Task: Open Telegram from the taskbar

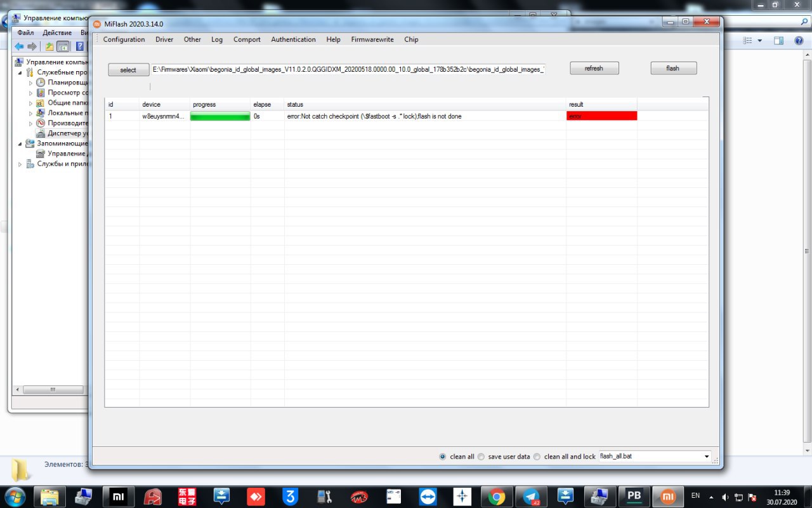Action: [531, 497]
